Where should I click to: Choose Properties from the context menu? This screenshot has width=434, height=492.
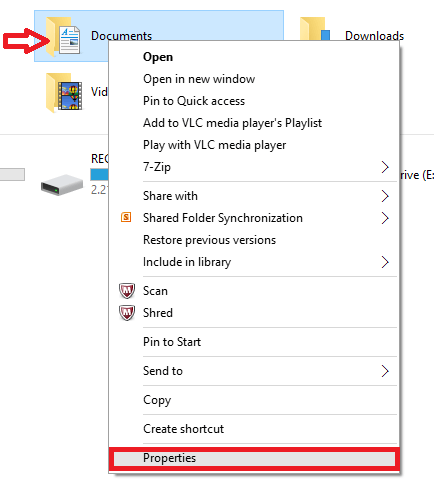tap(254, 459)
